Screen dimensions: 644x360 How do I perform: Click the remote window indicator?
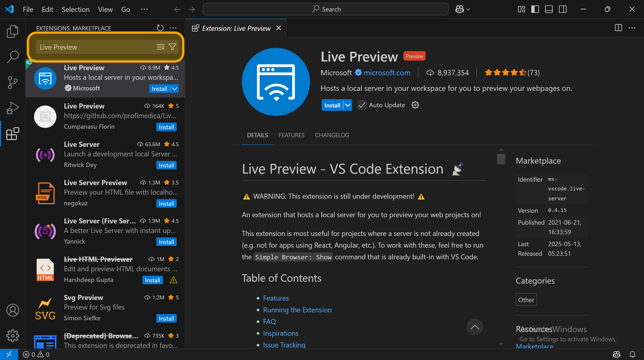pos(9,354)
